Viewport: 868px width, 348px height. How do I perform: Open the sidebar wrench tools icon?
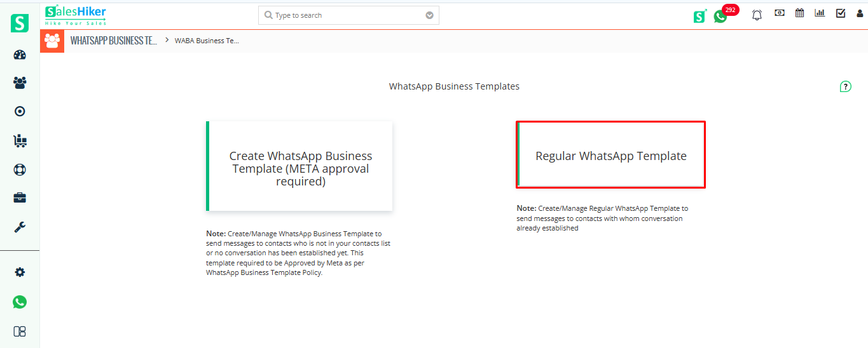(20, 227)
